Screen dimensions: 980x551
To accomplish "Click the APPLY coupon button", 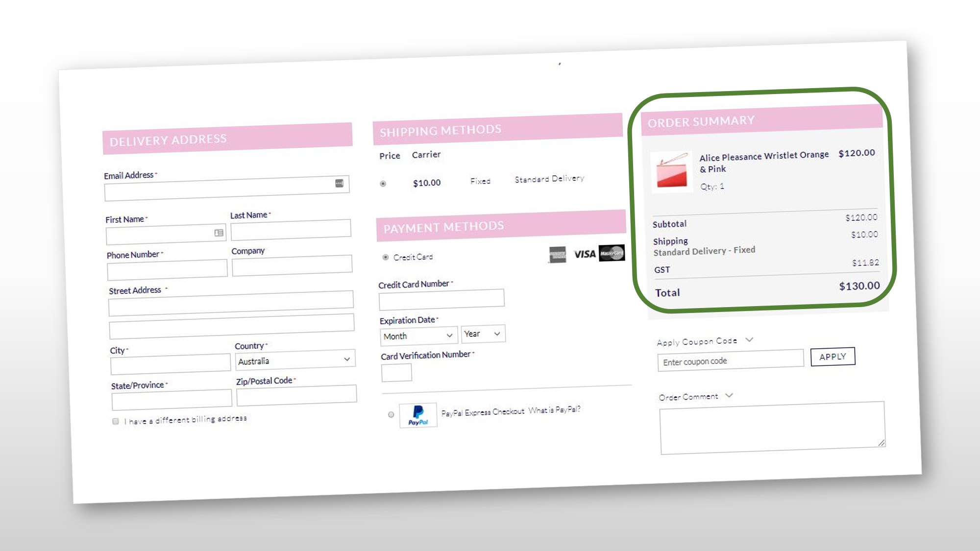I will click(x=833, y=357).
